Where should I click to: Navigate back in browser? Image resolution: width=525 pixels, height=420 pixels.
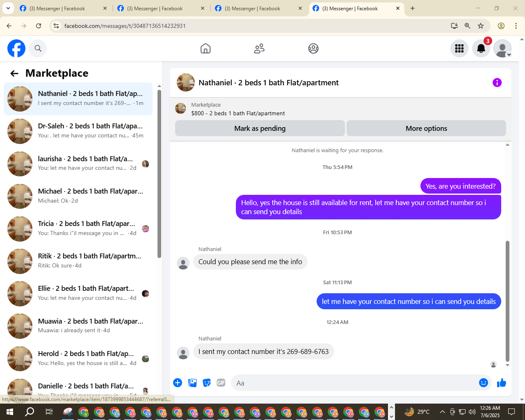(9, 26)
